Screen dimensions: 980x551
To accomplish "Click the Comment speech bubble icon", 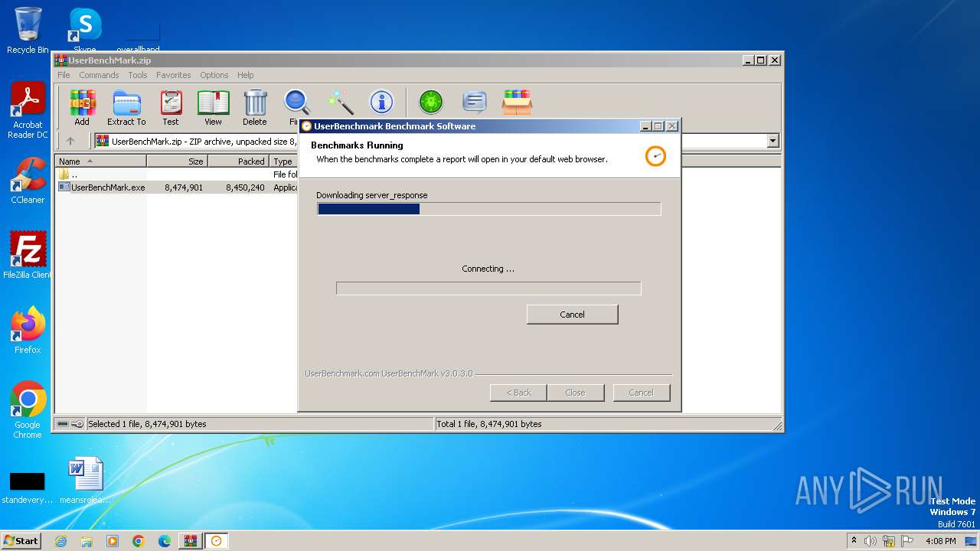I will [x=475, y=102].
